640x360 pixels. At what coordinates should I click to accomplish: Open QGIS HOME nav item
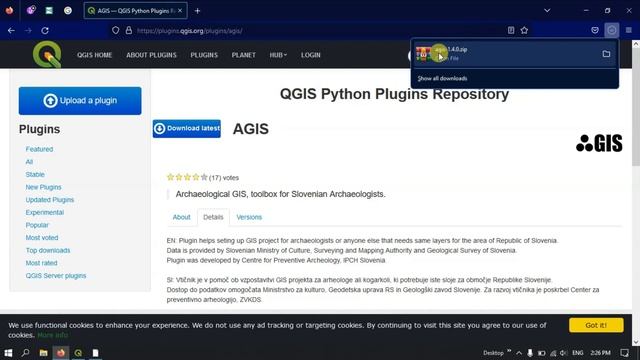94,55
